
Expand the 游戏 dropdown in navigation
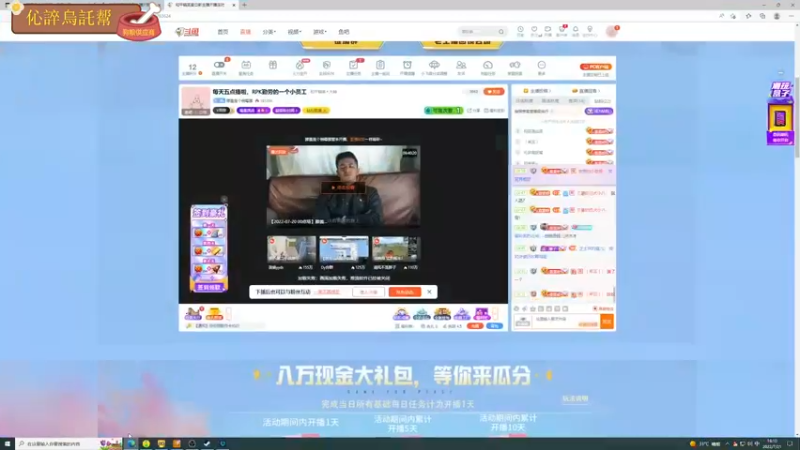coord(320,32)
